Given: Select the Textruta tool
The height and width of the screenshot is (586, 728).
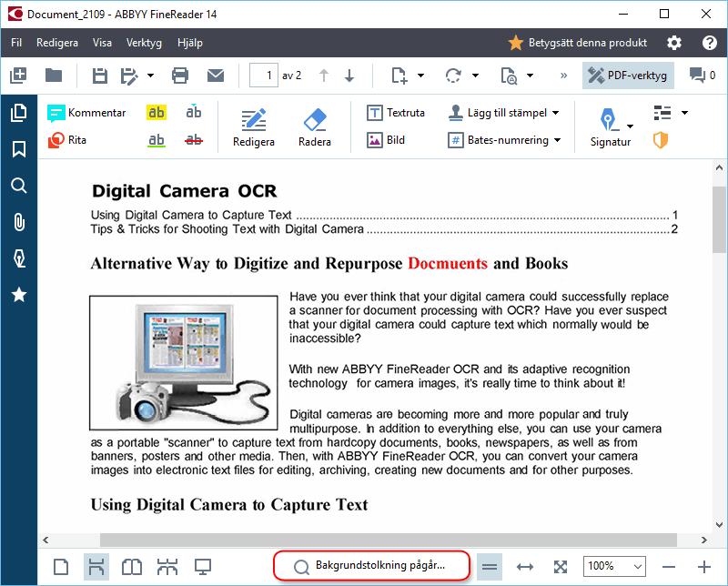Looking at the screenshot, I should click(x=396, y=113).
